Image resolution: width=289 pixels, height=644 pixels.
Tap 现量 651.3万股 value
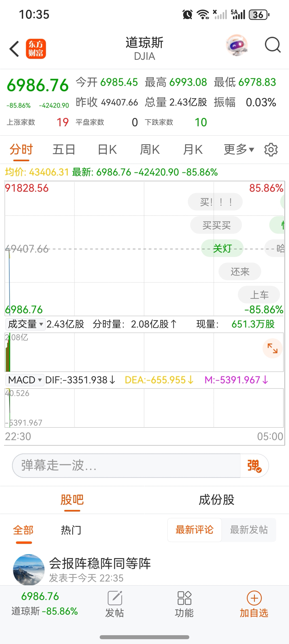253,324
